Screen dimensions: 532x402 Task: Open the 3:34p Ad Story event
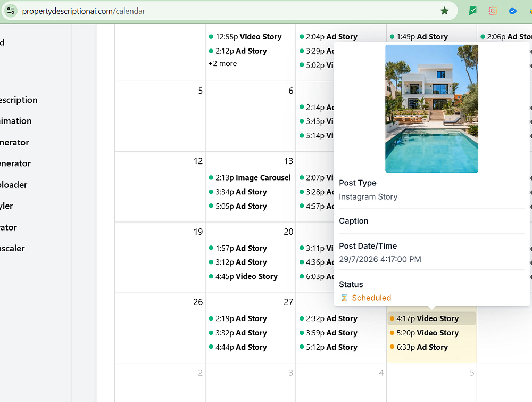(x=251, y=192)
